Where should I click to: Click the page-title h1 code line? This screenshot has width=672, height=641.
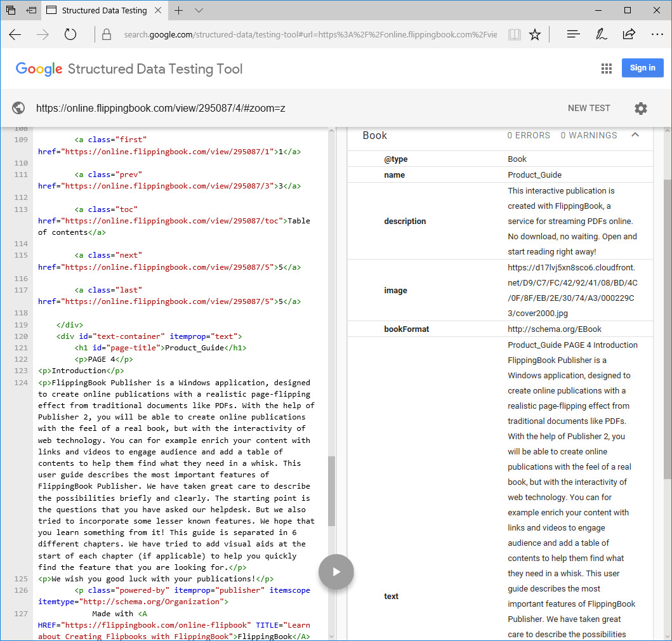point(161,348)
